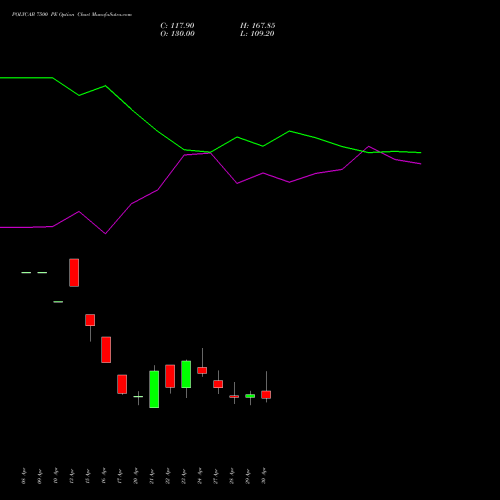The height and width of the screenshot is (500, 500).
Task: Select the tallest green candle on 21 Apr
Action: pyautogui.click(x=154, y=389)
